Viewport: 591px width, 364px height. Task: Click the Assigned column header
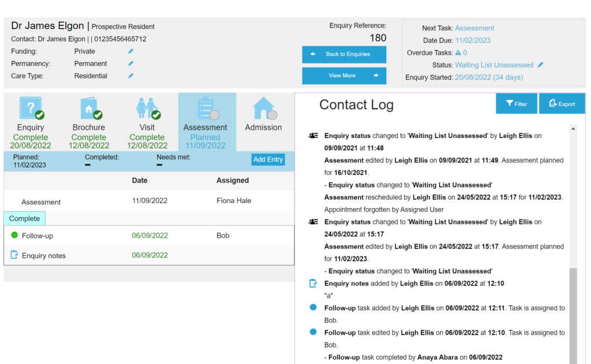(x=233, y=181)
